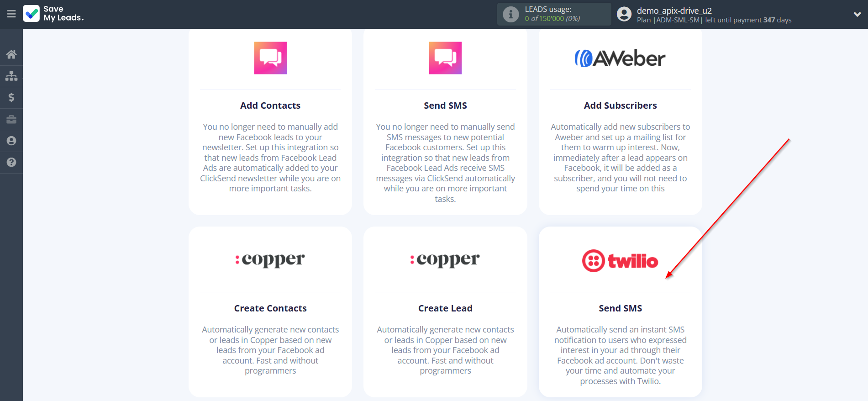Expand the account dropdown chevron

[857, 14]
